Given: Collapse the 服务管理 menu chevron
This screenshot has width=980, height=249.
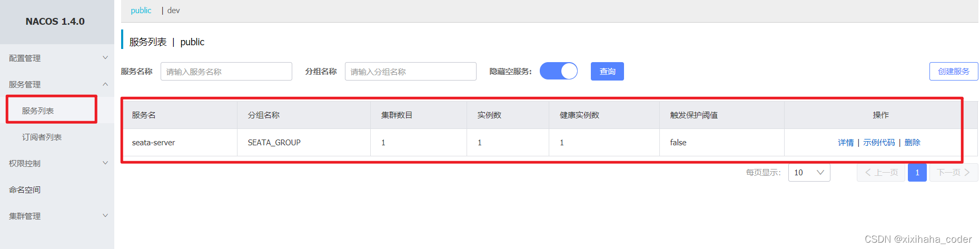Looking at the screenshot, I should click(x=105, y=84).
